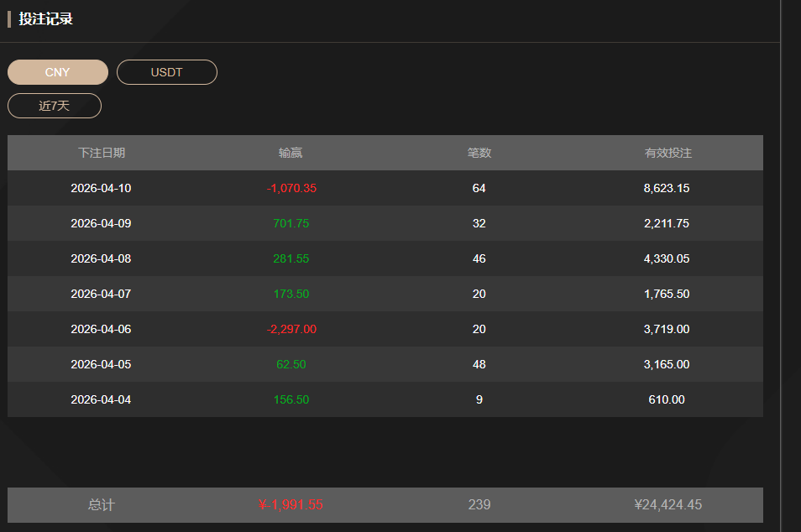The image size is (801, 532).
Task: Open the 2026-04-10 date record
Action: pyautogui.click(x=101, y=188)
